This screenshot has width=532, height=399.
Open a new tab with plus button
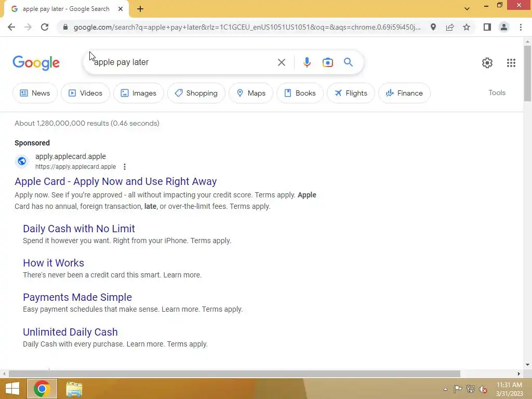tap(140, 9)
